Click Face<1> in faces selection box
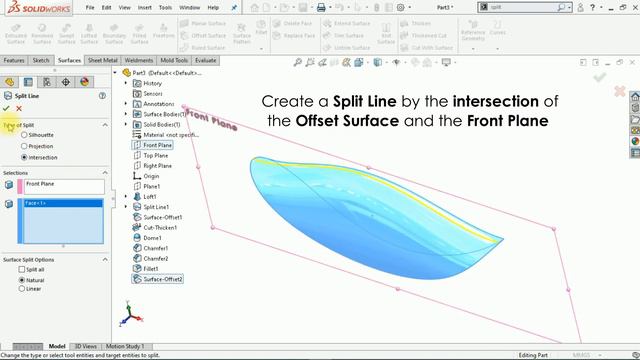 [63, 203]
